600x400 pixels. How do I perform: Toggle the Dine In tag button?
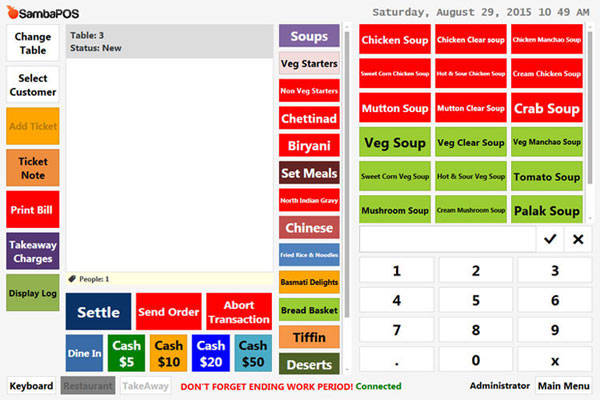coord(84,353)
